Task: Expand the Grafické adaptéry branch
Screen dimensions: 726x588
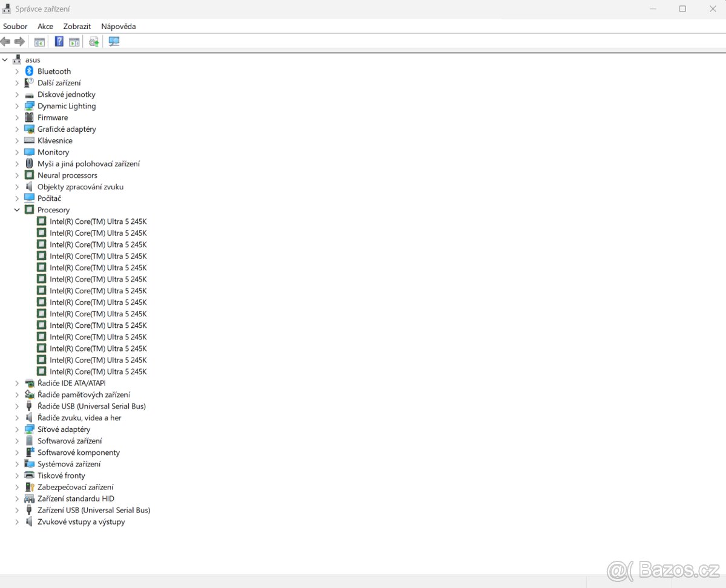Action: tap(17, 129)
